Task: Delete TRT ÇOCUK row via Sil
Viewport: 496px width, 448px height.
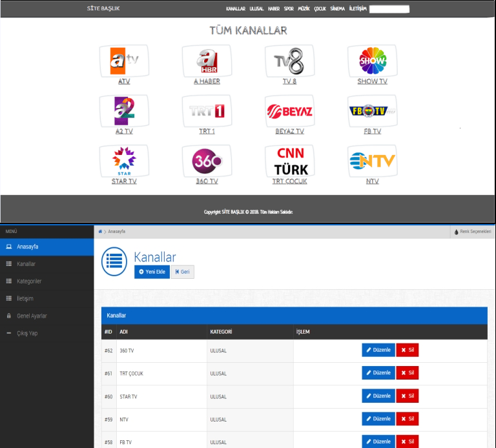Action: coord(408,373)
